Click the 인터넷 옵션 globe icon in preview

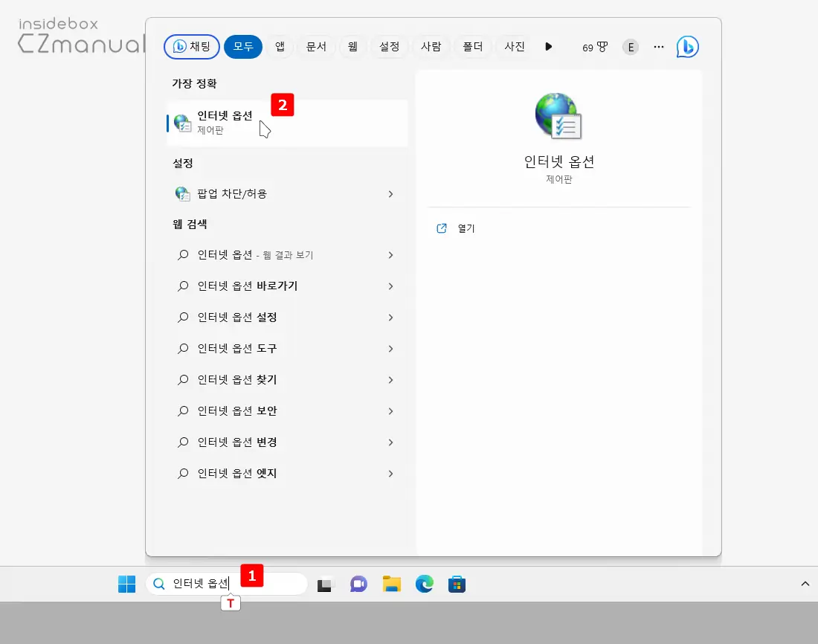(x=558, y=115)
